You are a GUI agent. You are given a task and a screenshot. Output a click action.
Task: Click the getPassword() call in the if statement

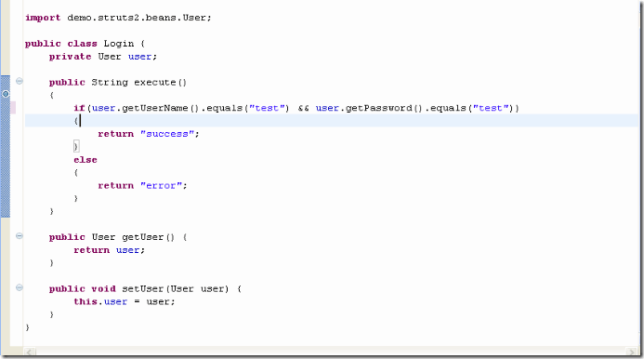click(384, 108)
